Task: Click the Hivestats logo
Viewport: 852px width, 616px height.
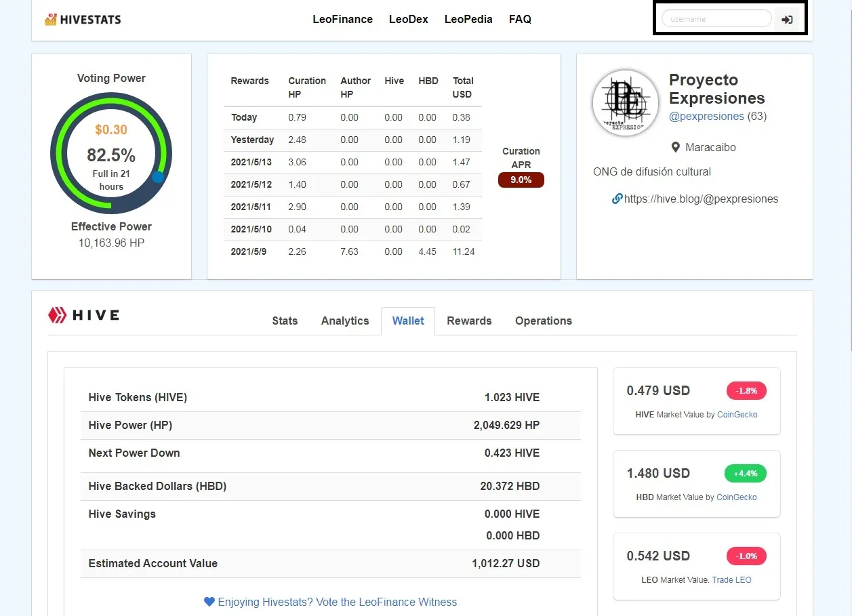Action: coord(83,20)
